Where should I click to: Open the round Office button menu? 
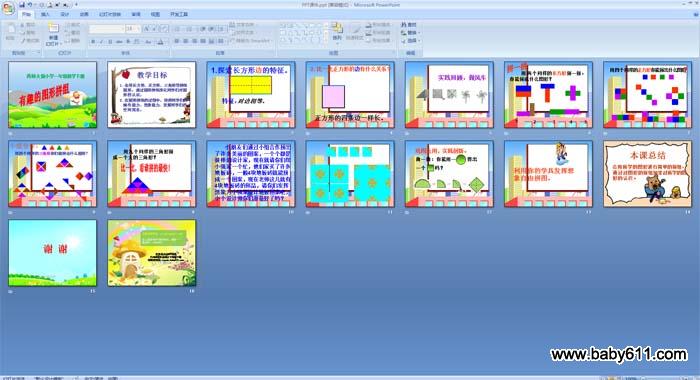8,8
